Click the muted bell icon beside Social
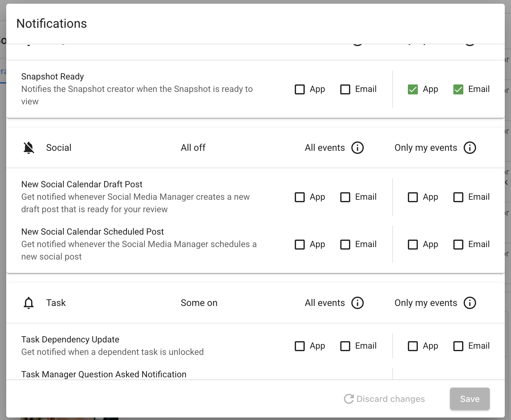The height and width of the screenshot is (420, 511). point(29,148)
